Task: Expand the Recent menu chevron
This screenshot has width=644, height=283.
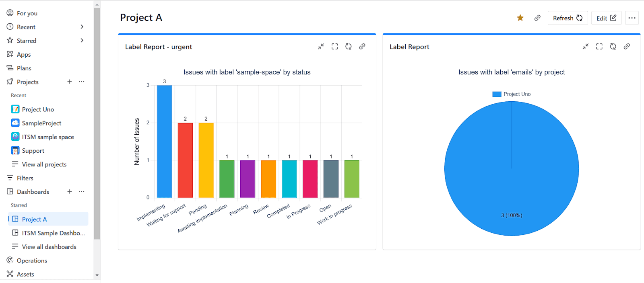Action: coord(82,27)
